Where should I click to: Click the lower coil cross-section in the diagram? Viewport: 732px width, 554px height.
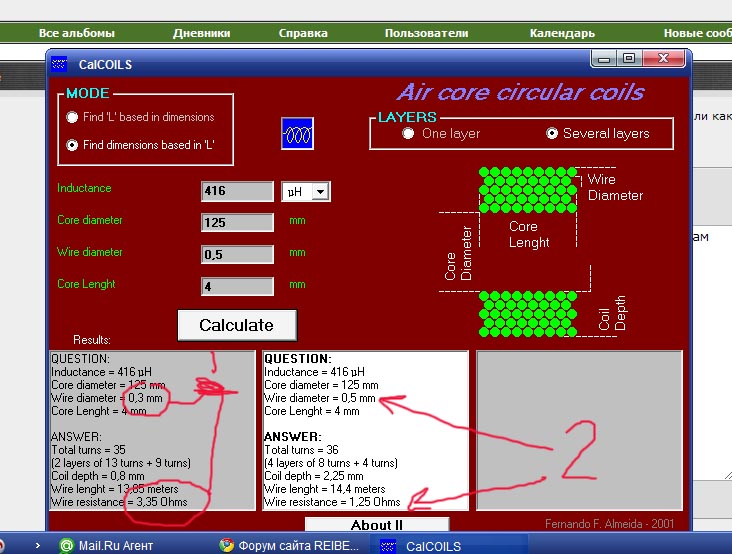click(x=528, y=314)
